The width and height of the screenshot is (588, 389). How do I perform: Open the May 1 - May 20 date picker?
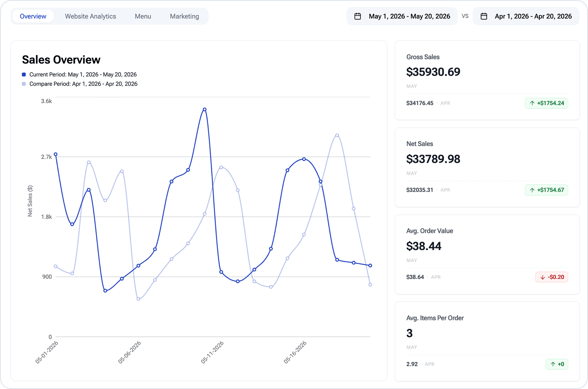(402, 16)
